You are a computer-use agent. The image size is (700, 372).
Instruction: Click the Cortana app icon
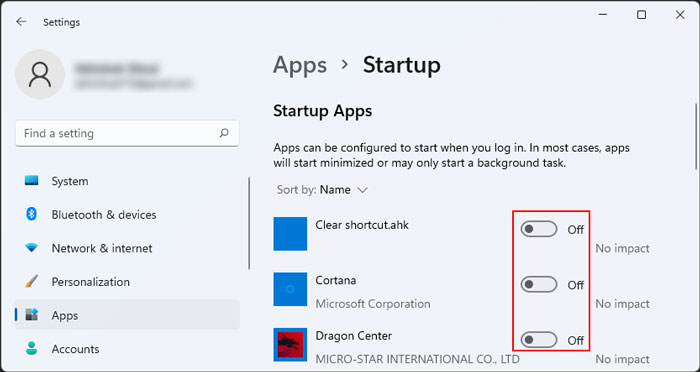(x=290, y=289)
